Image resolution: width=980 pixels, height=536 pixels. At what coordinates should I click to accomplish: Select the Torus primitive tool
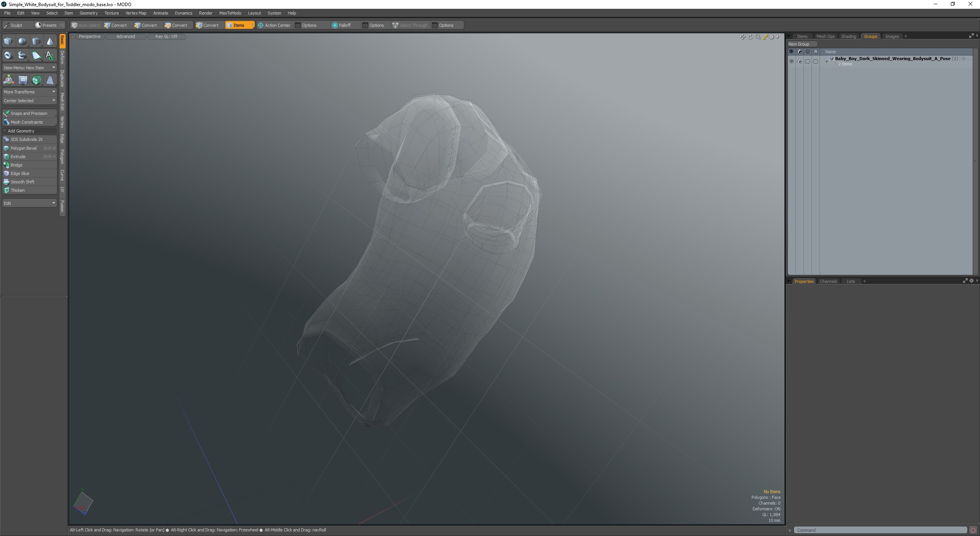[8, 56]
